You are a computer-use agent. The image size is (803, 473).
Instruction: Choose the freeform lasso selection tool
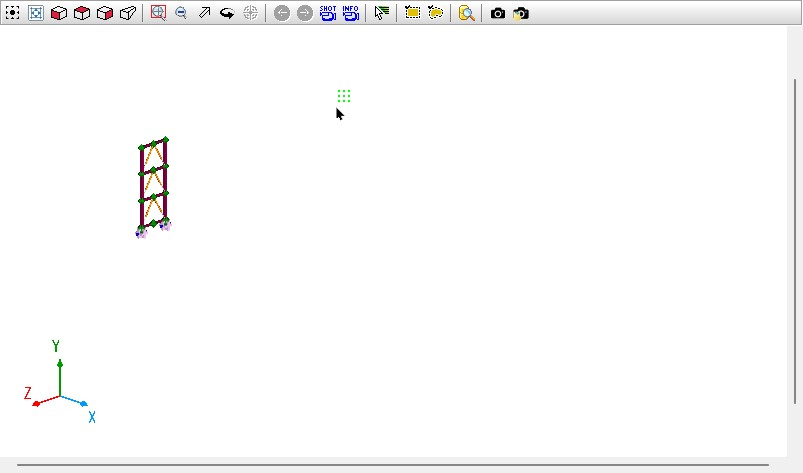435,13
